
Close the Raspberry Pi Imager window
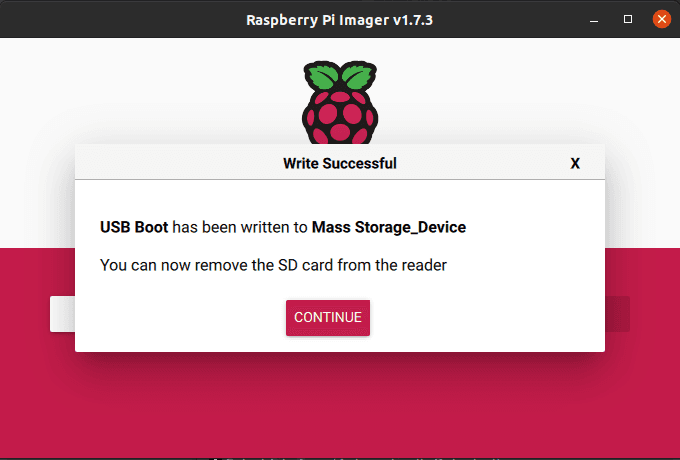click(x=661, y=19)
